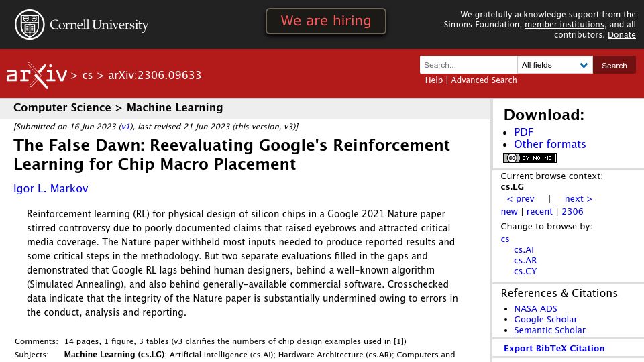This screenshot has width=644, height=362.
Task: Click Export BibTeX Citation
Action: (554, 348)
